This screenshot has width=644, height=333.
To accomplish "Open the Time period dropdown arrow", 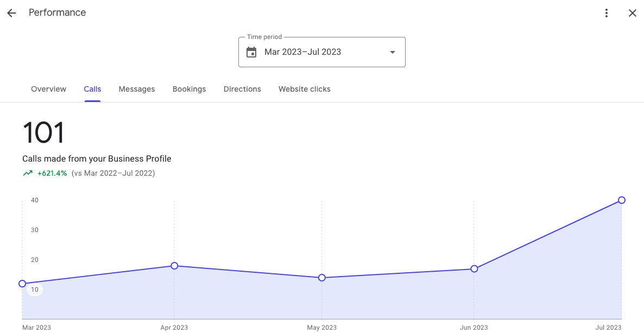I will tap(392, 52).
